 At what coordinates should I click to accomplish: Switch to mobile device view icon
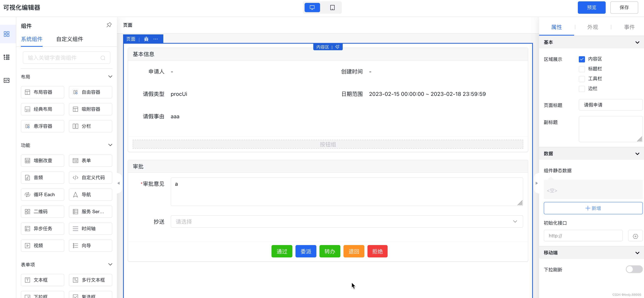tap(332, 8)
